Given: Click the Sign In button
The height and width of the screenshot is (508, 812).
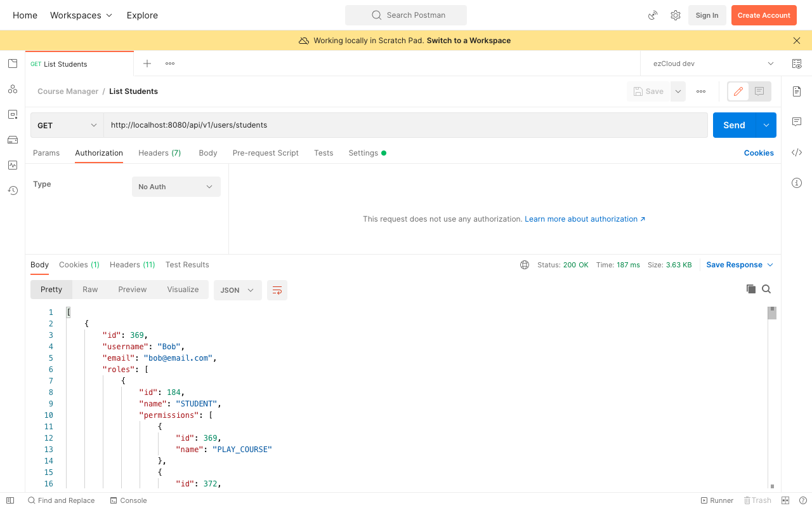Looking at the screenshot, I should 707,15.
